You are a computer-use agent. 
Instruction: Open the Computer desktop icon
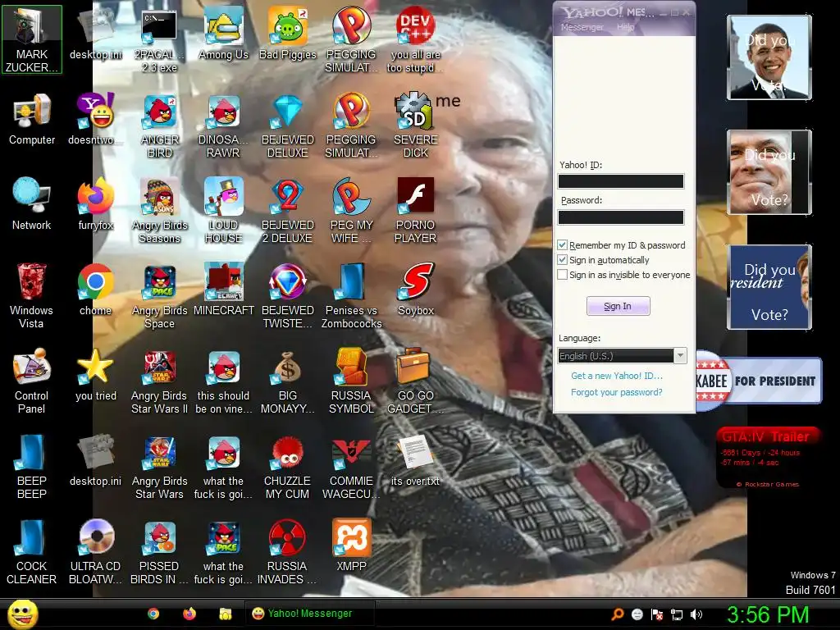coord(32,119)
